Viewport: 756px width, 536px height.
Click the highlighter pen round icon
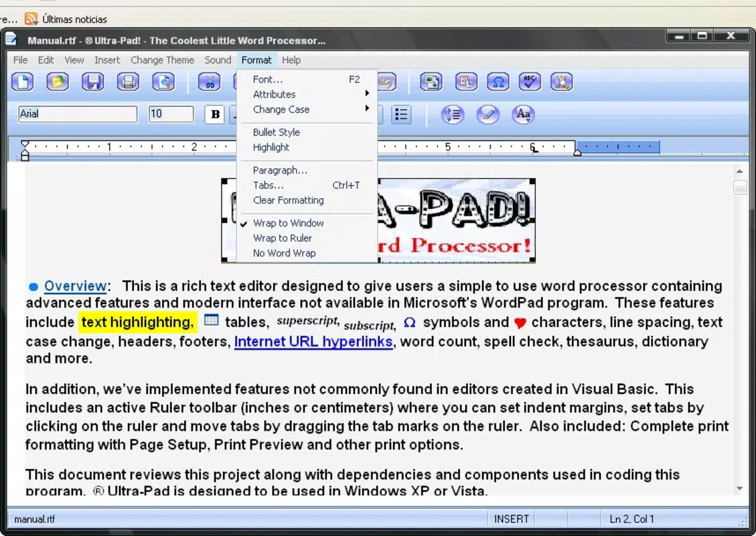488,115
